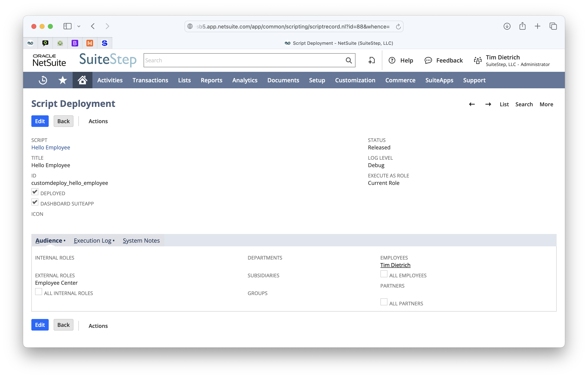This screenshot has height=378, width=588.
Task: Click the Search link near More
Action: (524, 104)
